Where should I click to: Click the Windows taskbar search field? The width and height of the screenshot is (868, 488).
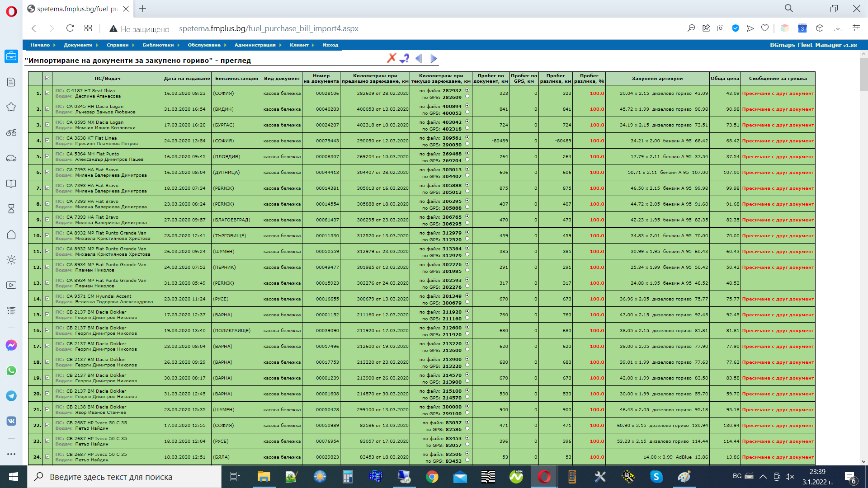(x=124, y=477)
